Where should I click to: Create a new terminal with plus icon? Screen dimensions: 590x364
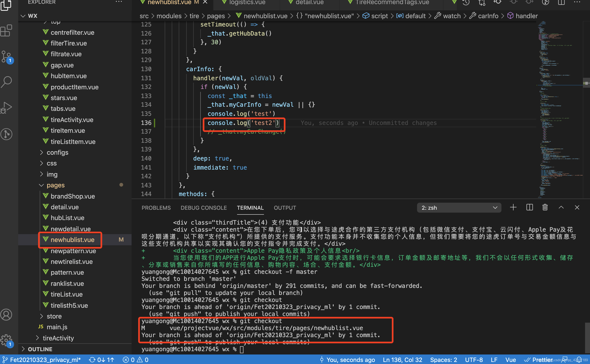tap(513, 207)
